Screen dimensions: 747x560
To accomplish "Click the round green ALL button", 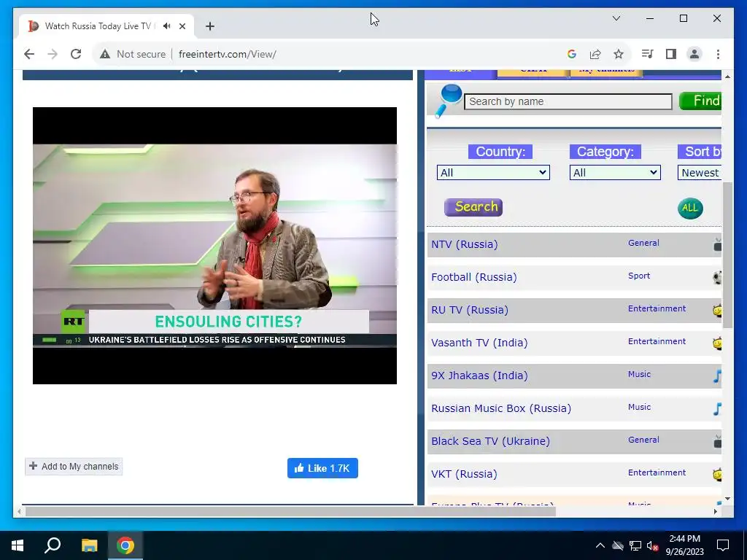I will (690, 208).
